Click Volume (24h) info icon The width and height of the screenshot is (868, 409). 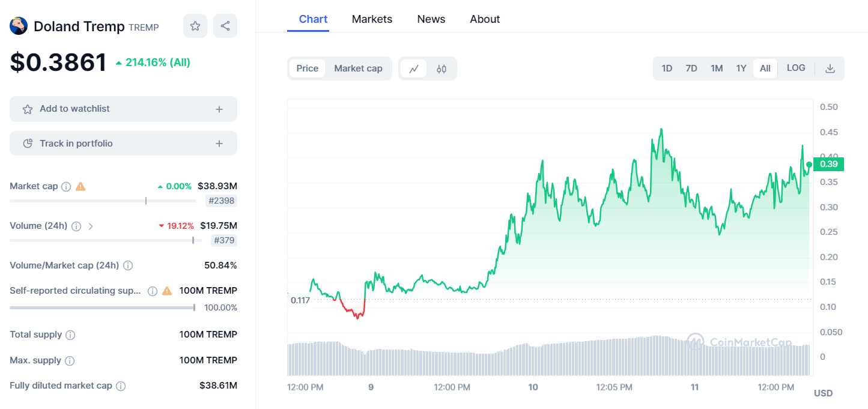[76, 226]
